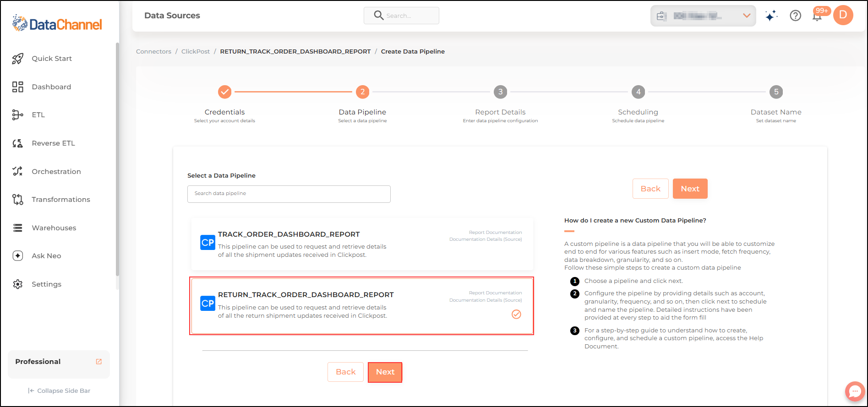Screen dimensions: 868x407
Task: Click RETURN_TRACK_ORDER_DASHBOARD_REPORT breadcrumb
Action: coord(295,51)
